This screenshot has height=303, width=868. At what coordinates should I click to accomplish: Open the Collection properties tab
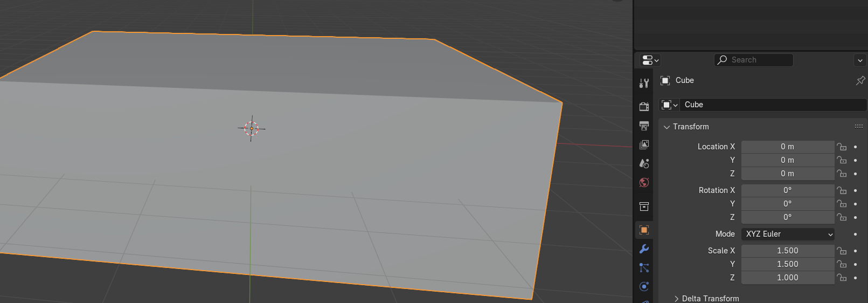click(644, 206)
